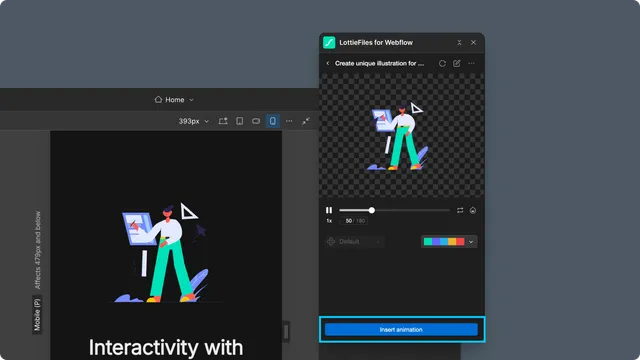Switch to the mobile landscape breakpoint
The height and width of the screenshot is (360, 640).
[256, 121]
